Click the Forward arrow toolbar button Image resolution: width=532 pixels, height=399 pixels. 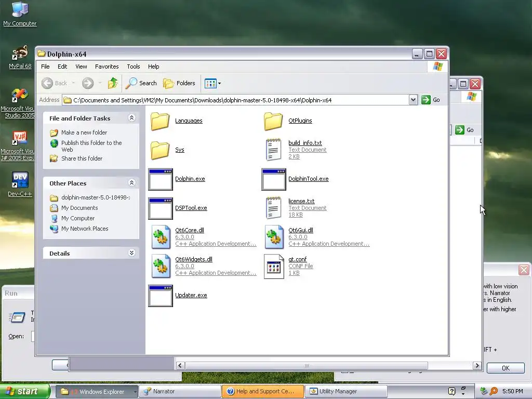pyautogui.click(x=88, y=83)
